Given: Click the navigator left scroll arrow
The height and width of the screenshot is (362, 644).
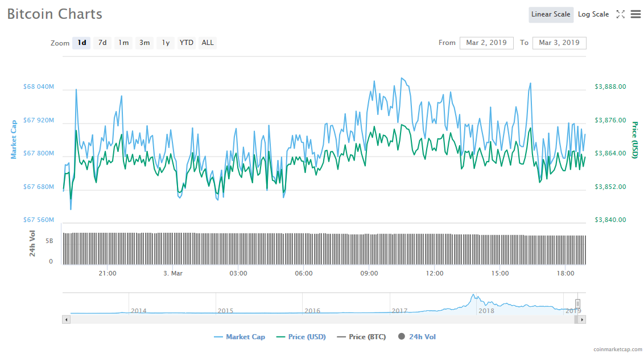Looking at the screenshot, I should pos(66,320).
